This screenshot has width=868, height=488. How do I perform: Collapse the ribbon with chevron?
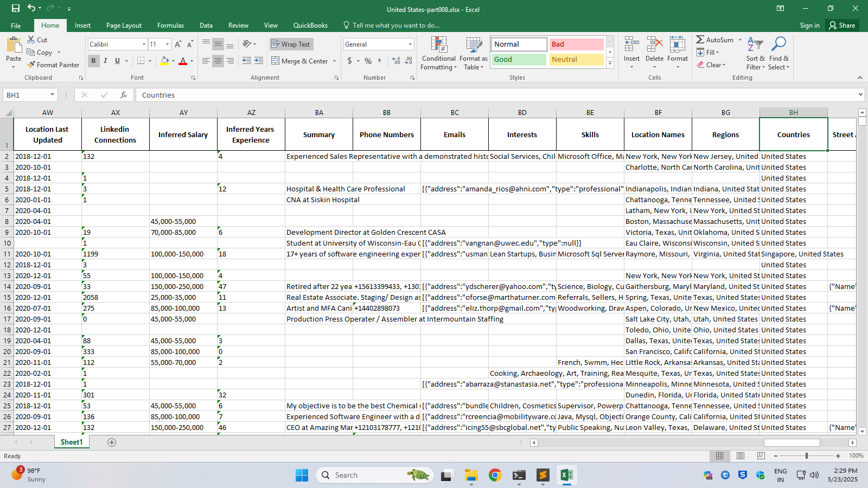point(860,78)
